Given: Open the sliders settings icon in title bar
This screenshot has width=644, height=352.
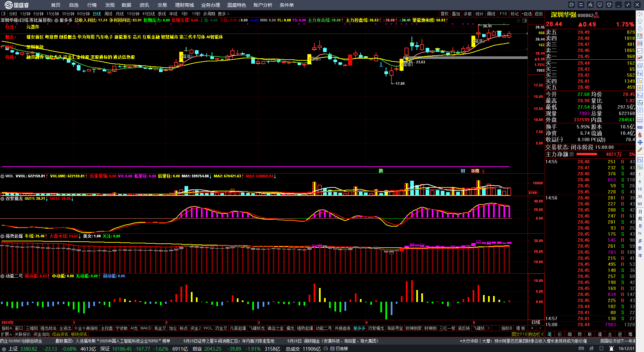Looking at the screenshot, I should pyautogui.click(x=581, y=5).
